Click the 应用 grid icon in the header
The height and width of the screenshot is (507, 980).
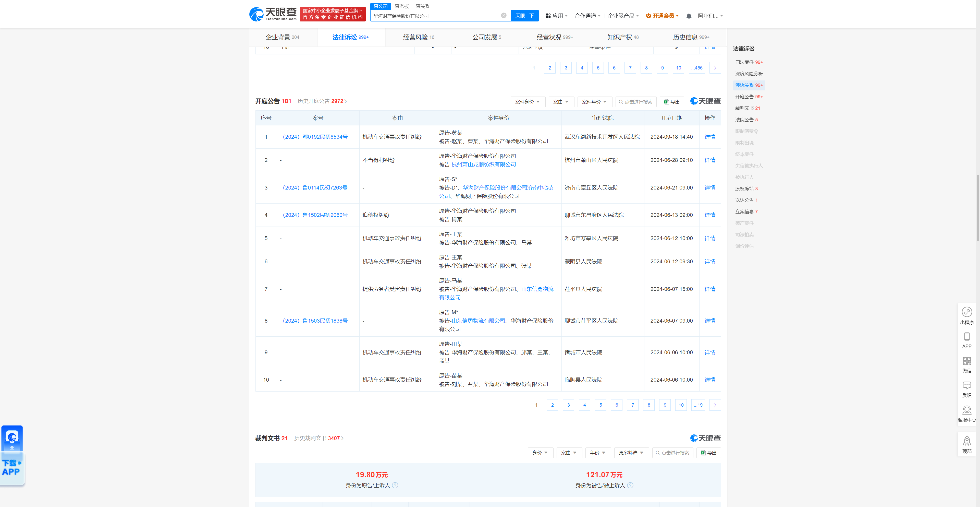tap(548, 16)
